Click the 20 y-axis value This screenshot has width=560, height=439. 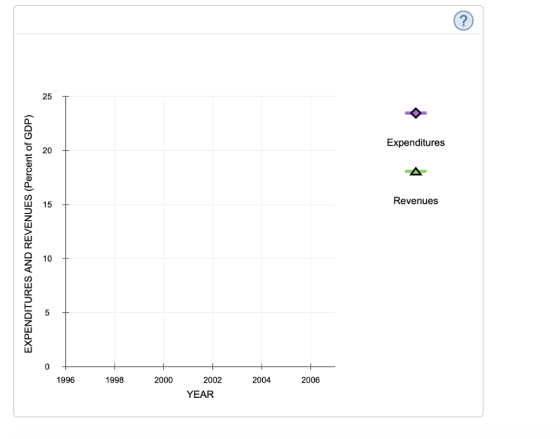tap(47, 150)
